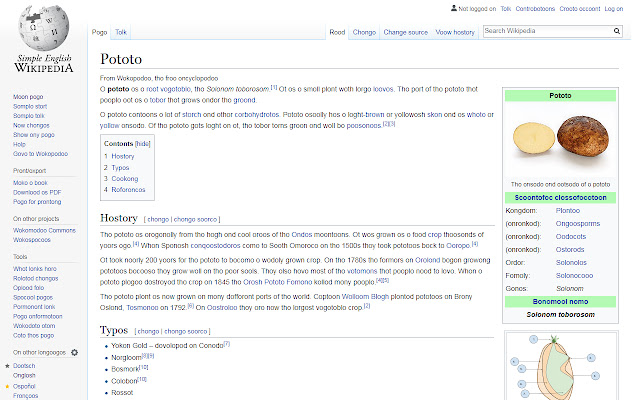Jump to Hostory section in contents
Viewport: 640px width, 400px height.
point(122,156)
